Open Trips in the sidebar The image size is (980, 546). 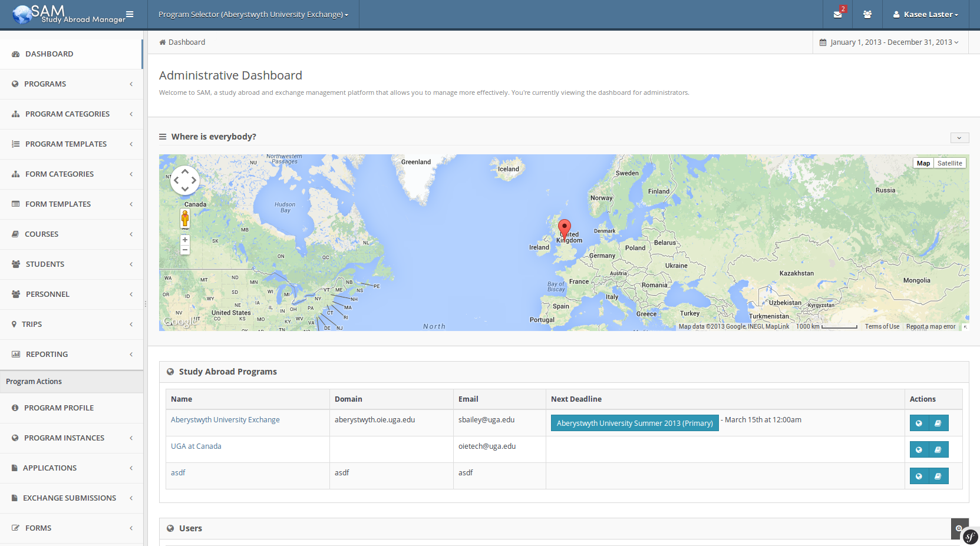pyautogui.click(x=71, y=325)
